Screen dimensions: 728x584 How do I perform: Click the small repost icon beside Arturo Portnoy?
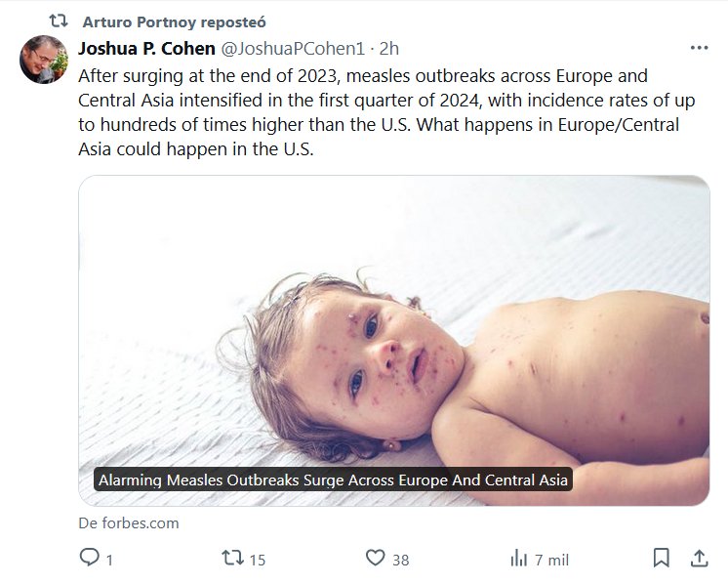click(59, 21)
